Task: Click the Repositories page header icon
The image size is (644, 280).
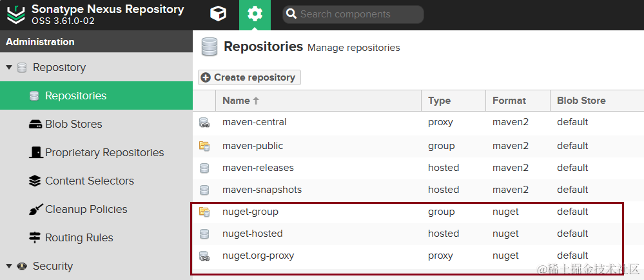Action: 210,47
